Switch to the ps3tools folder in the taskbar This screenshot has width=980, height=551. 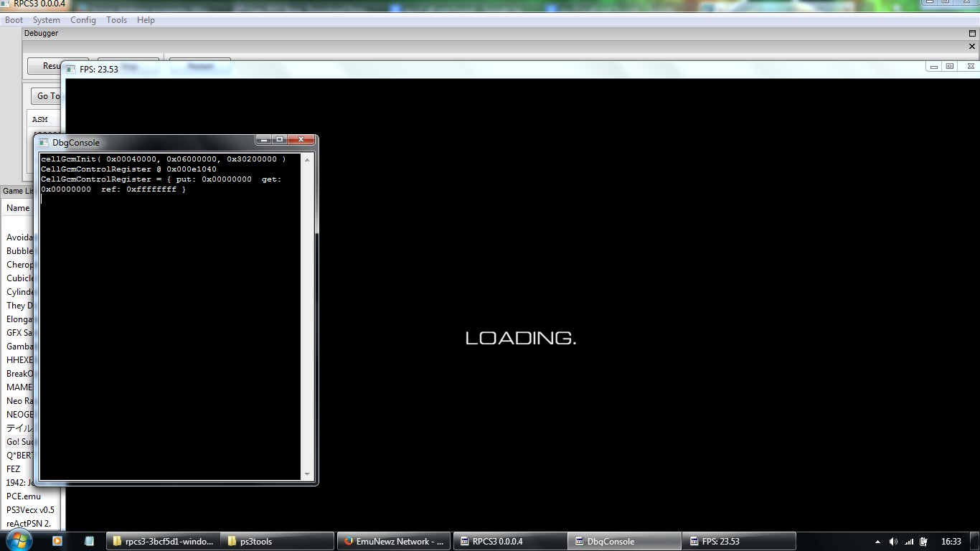pyautogui.click(x=278, y=542)
